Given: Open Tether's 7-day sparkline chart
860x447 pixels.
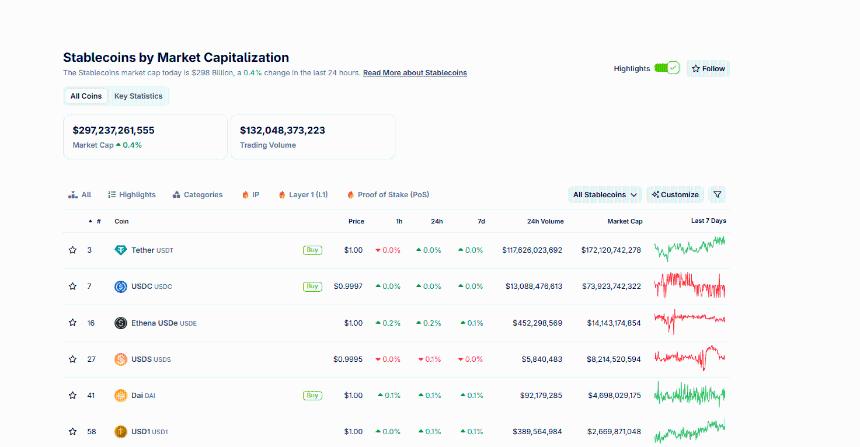Looking at the screenshot, I should pyautogui.click(x=689, y=248).
